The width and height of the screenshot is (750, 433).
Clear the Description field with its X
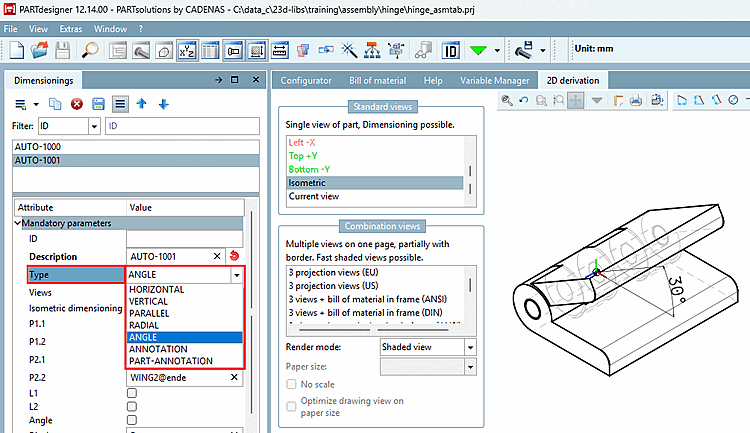(217, 256)
